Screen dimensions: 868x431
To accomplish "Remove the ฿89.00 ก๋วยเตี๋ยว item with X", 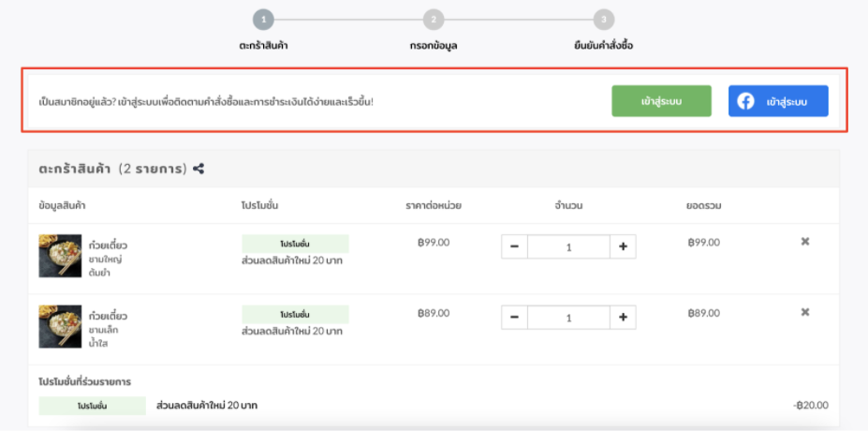I will pyautogui.click(x=805, y=312).
